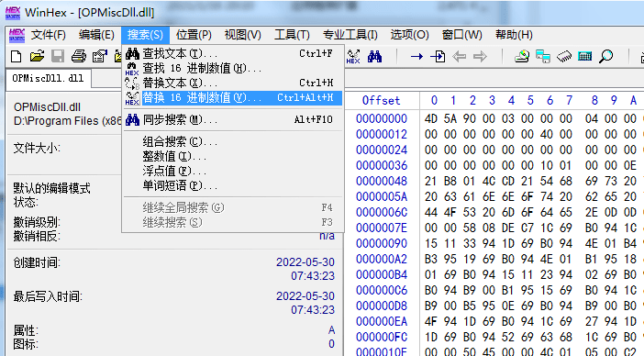Open the 编辑(E) menu
The image size is (644, 356).
tap(96, 35)
